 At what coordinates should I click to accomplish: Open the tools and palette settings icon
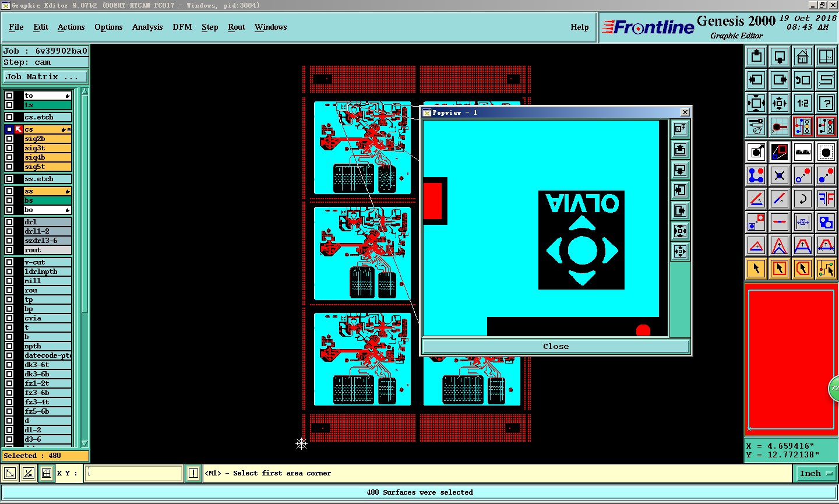[x=756, y=126]
